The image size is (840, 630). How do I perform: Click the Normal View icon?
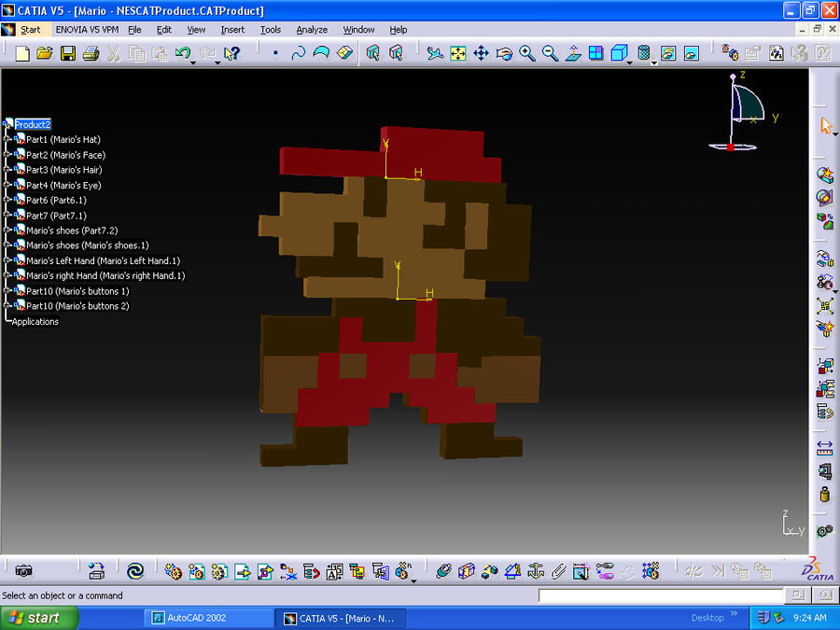[573, 53]
